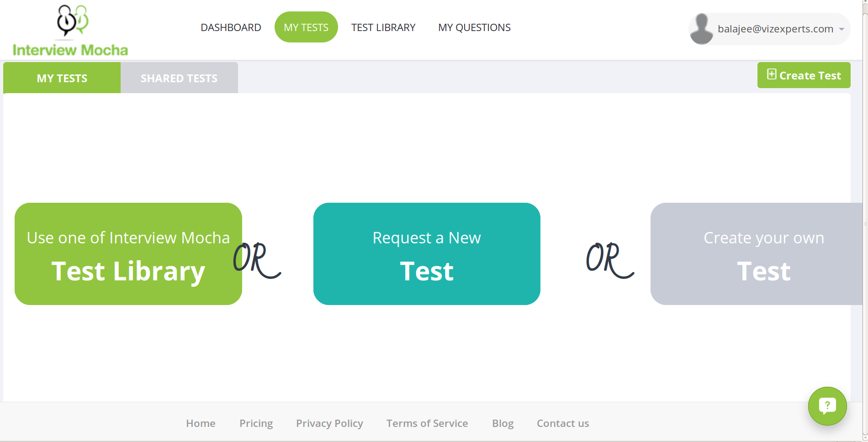The height and width of the screenshot is (442, 868).
Task: Open Test Library in top navigation
Action: [383, 27]
